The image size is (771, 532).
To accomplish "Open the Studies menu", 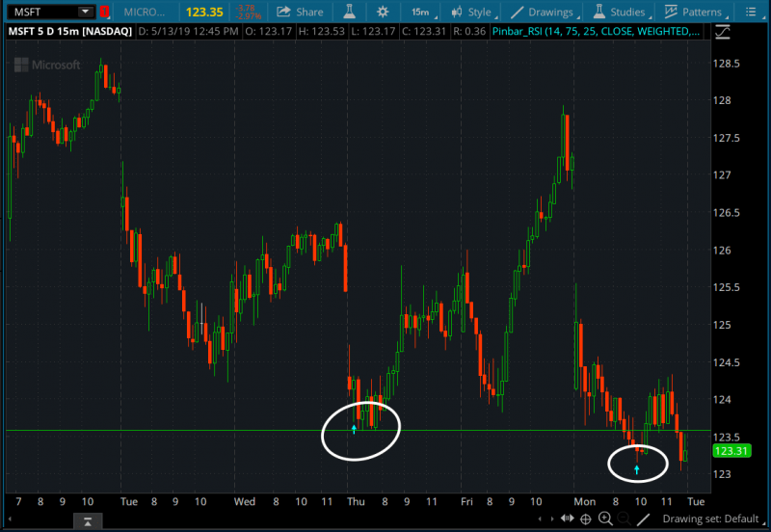I will click(x=623, y=12).
